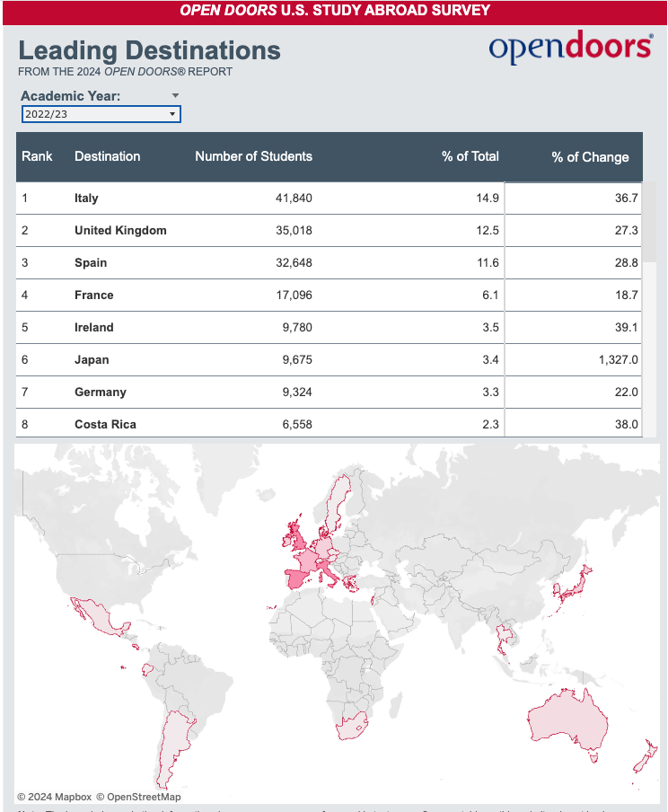Click France's percent of total 6.1

tap(490, 296)
